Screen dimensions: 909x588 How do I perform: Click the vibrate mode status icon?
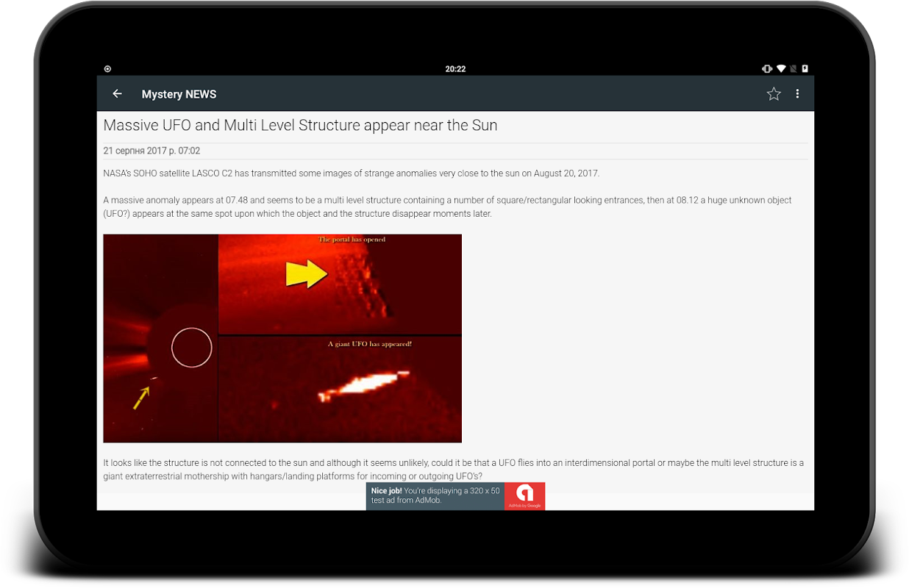coord(767,69)
